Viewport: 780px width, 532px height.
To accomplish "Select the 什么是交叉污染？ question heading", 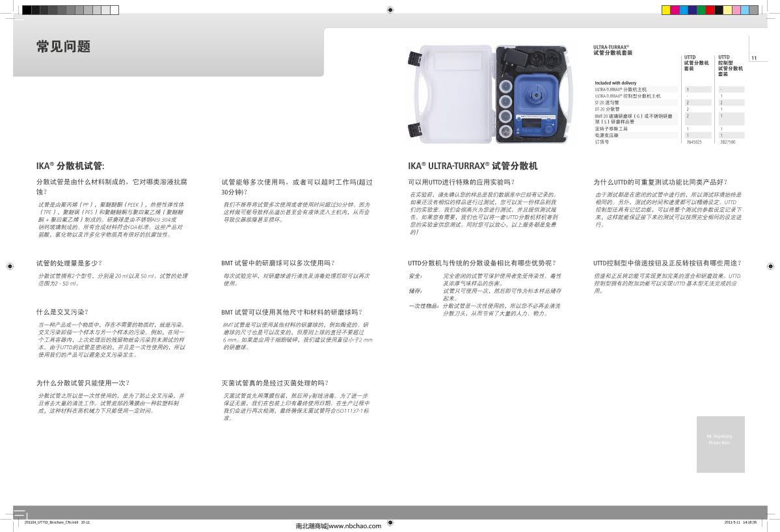I will 62,312.
